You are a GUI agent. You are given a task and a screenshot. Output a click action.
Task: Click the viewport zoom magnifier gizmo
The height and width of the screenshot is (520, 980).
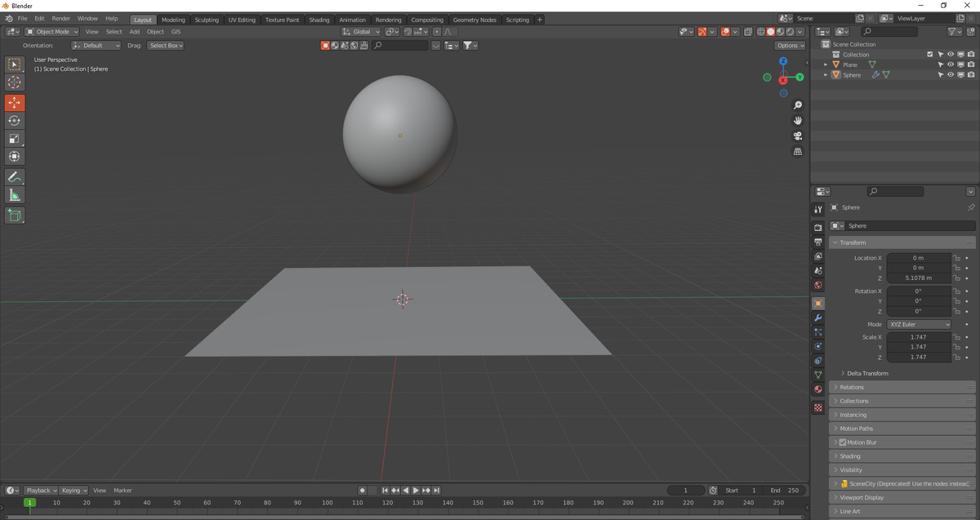pos(798,105)
